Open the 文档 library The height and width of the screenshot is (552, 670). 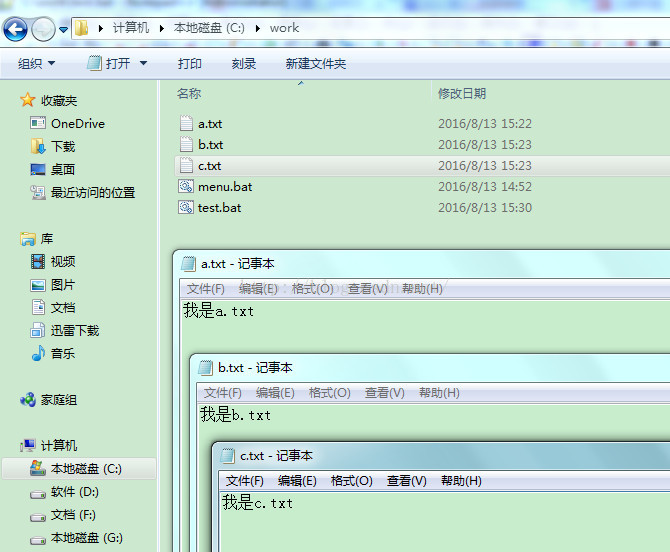point(53,308)
